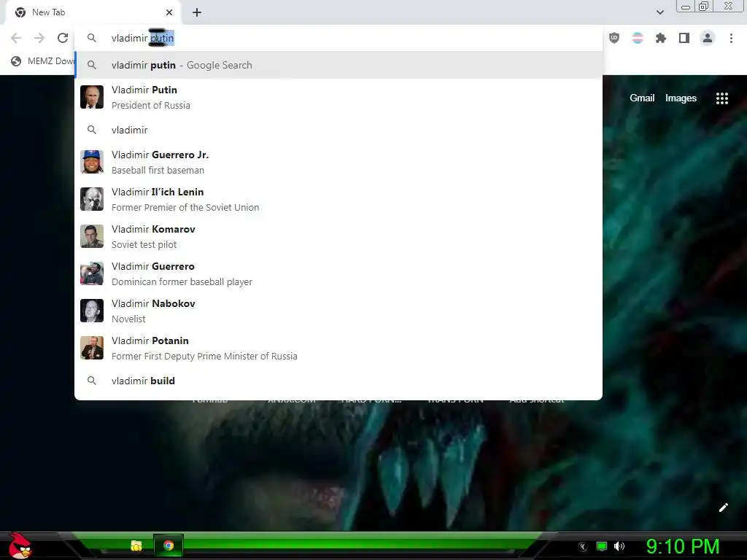Click Vladimir Potanin's portrait thumbnail
Image resolution: width=747 pixels, height=560 pixels.
point(92,348)
